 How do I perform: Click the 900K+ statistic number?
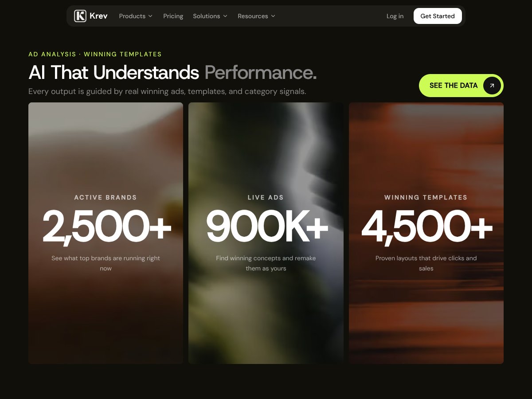click(266, 227)
